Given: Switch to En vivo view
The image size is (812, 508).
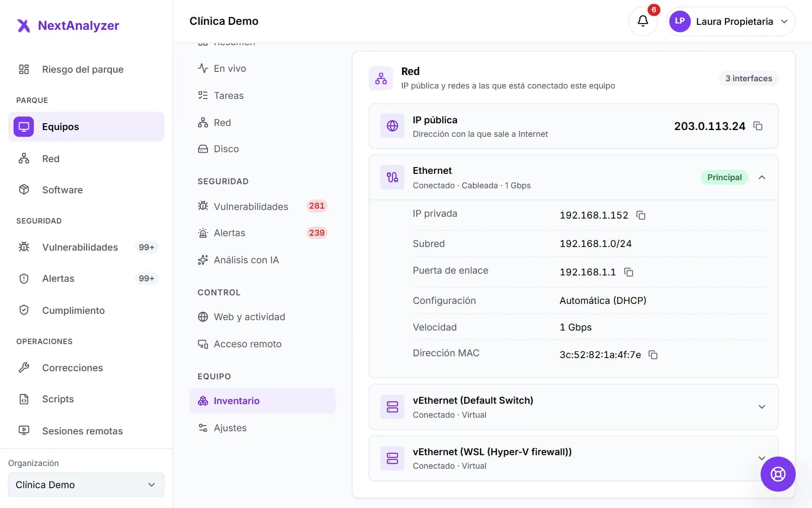Looking at the screenshot, I should (x=263, y=68).
